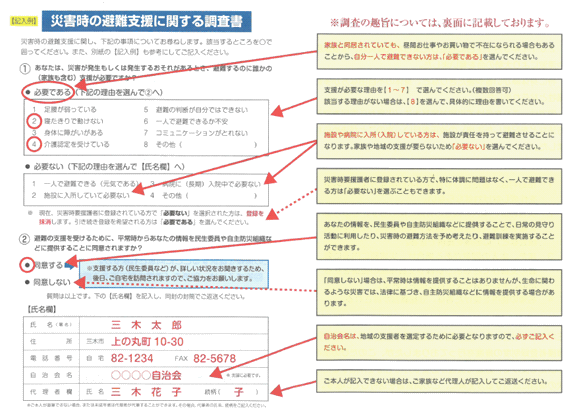The height and width of the screenshot is (413, 584).
Task: Click the 氏名 row label
Action: pyautogui.click(x=51, y=325)
